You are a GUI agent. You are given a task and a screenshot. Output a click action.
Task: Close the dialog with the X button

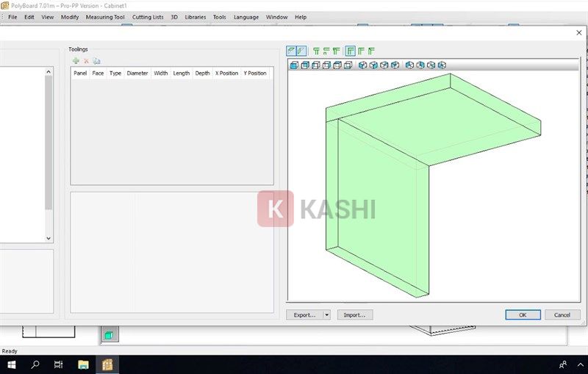click(x=579, y=32)
